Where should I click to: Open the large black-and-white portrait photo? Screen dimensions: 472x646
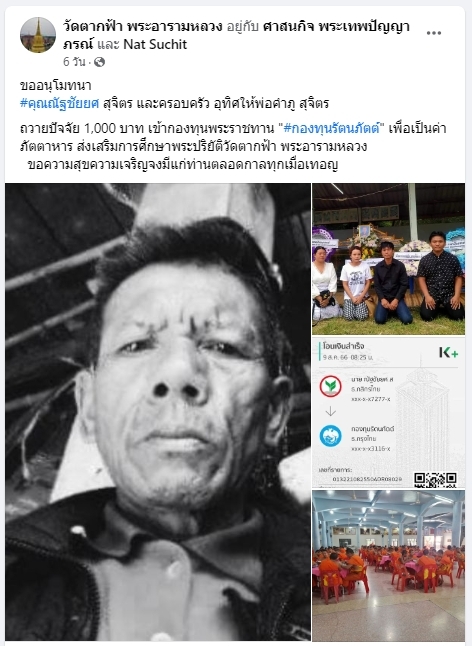(x=158, y=412)
